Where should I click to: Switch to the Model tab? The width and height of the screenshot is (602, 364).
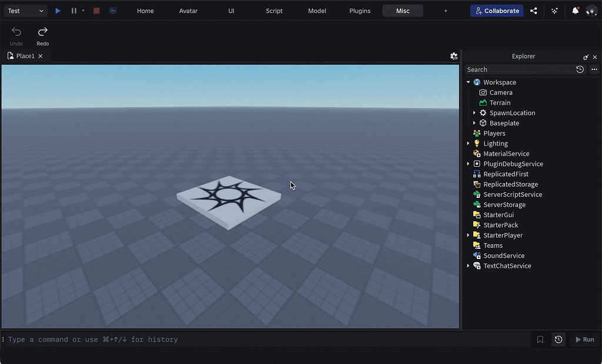[317, 11]
